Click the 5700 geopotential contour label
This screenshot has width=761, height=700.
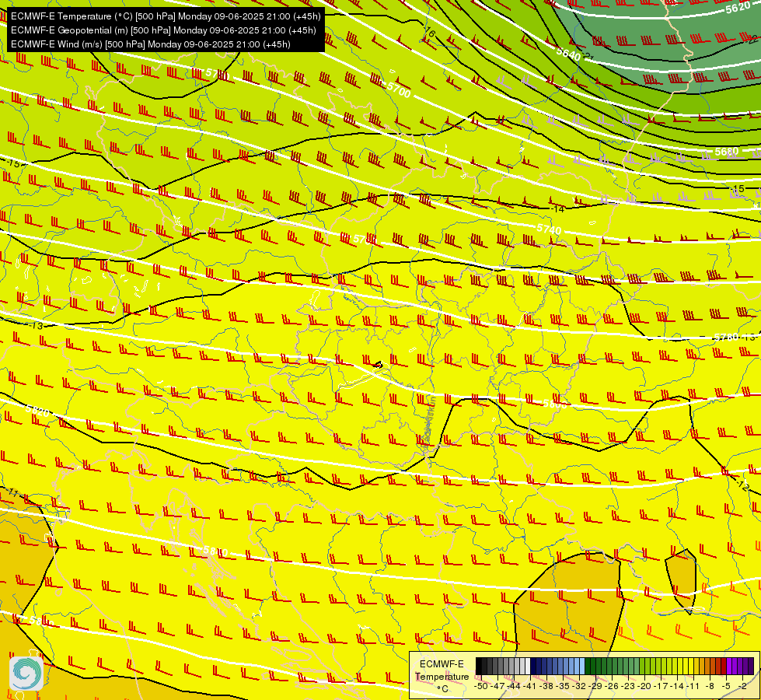pyautogui.click(x=399, y=90)
